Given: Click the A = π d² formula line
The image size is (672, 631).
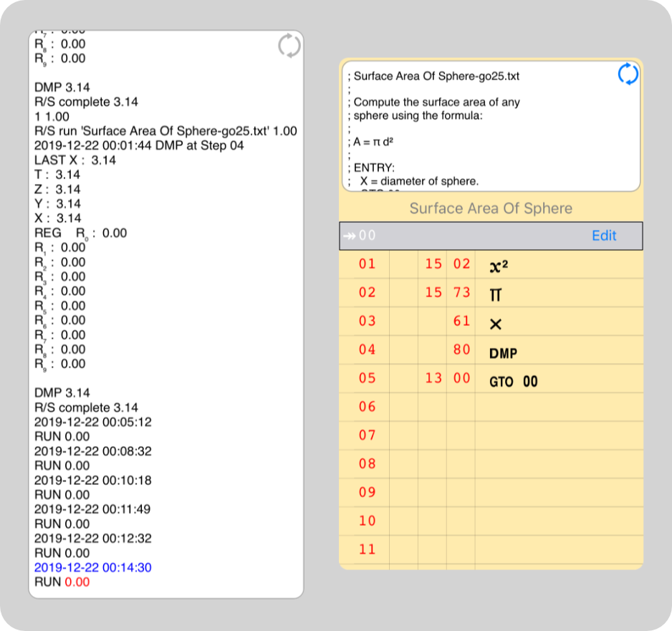Looking at the screenshot, I should point(374,142).
